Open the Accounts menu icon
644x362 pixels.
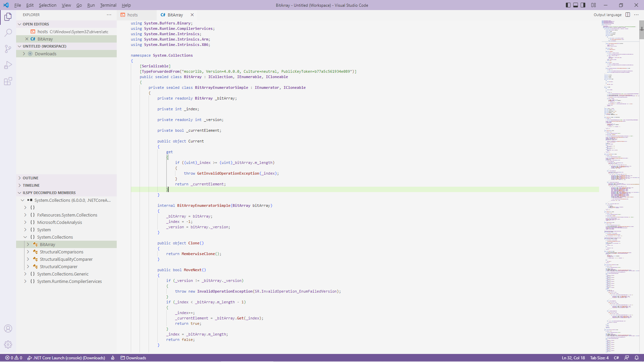8,328
